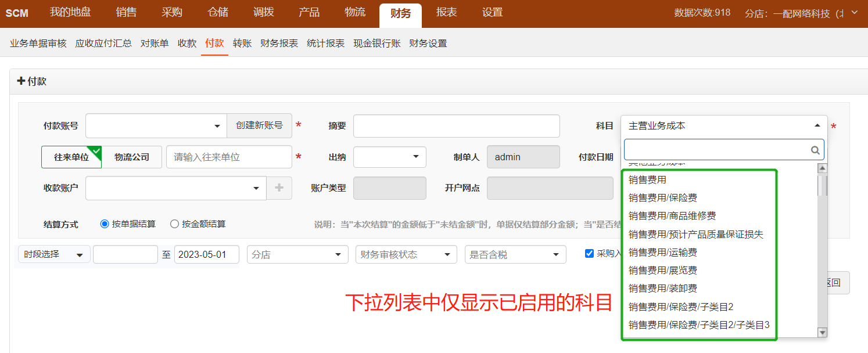Viewport: 868px width, 353px height.
Task: Toggle the 采购入 checkbox
Action: click(x=589, y=253)
